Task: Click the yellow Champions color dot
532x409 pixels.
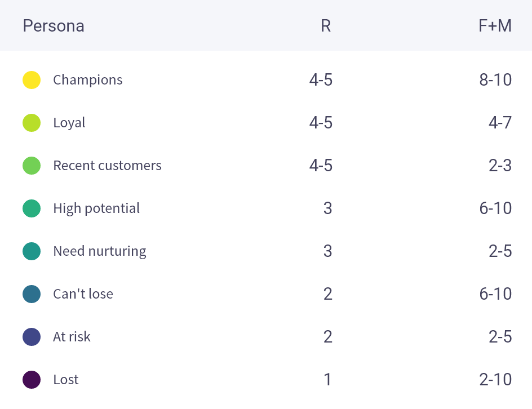Action: click(x=32, y=80)
